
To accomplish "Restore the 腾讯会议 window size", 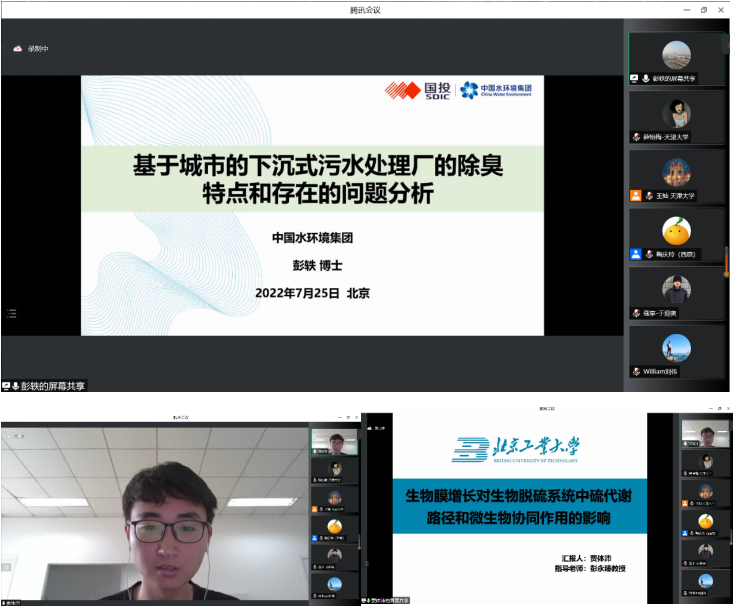I will pos(704,10).
